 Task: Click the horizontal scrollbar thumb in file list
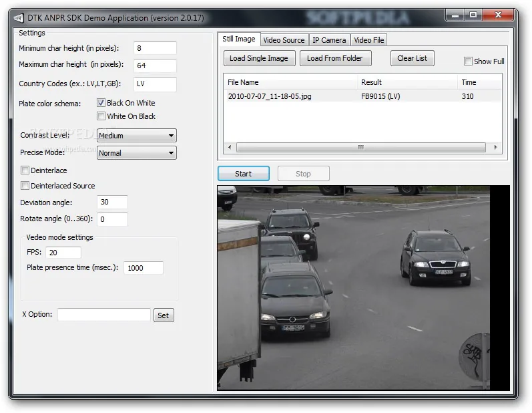pos(361,147)
